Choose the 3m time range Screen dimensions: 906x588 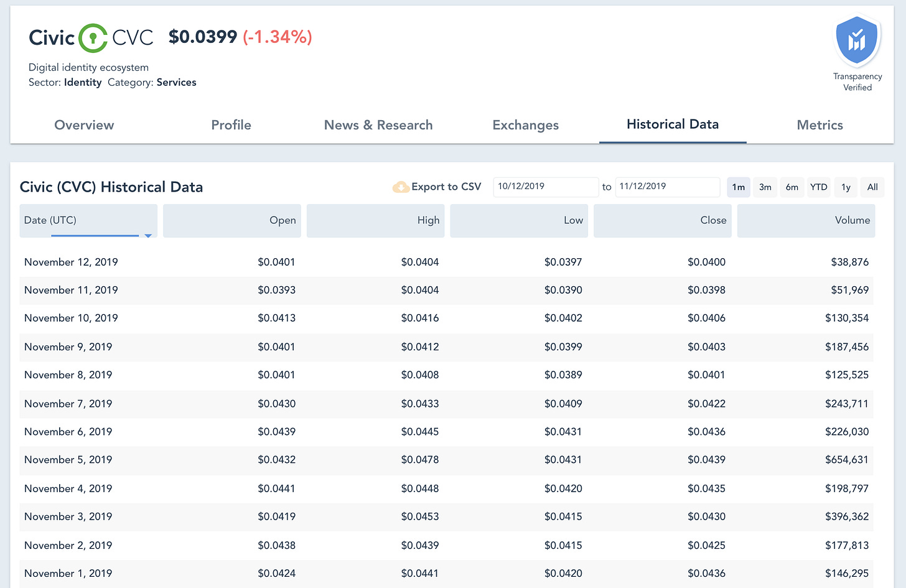[765, 187]
